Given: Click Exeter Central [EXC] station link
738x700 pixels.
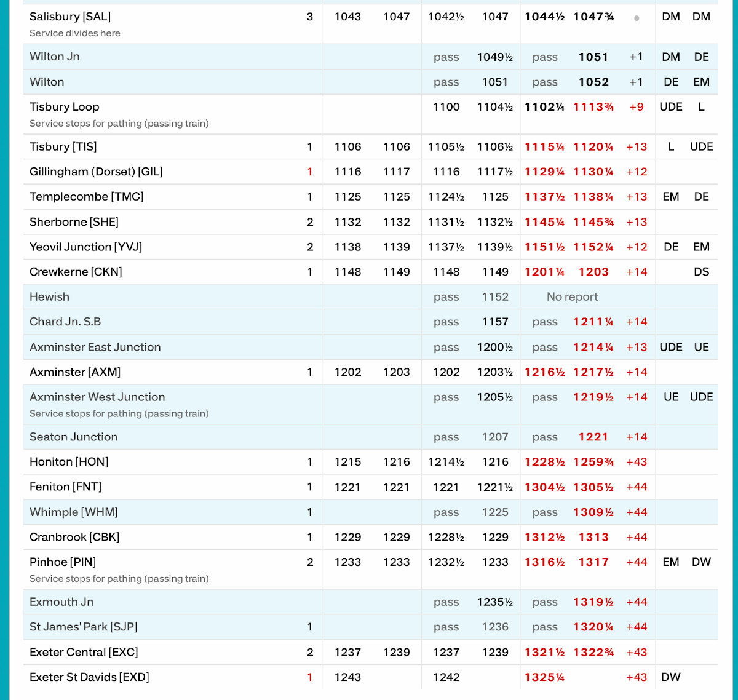Looking at the screenshot, I should pos(84,652).
